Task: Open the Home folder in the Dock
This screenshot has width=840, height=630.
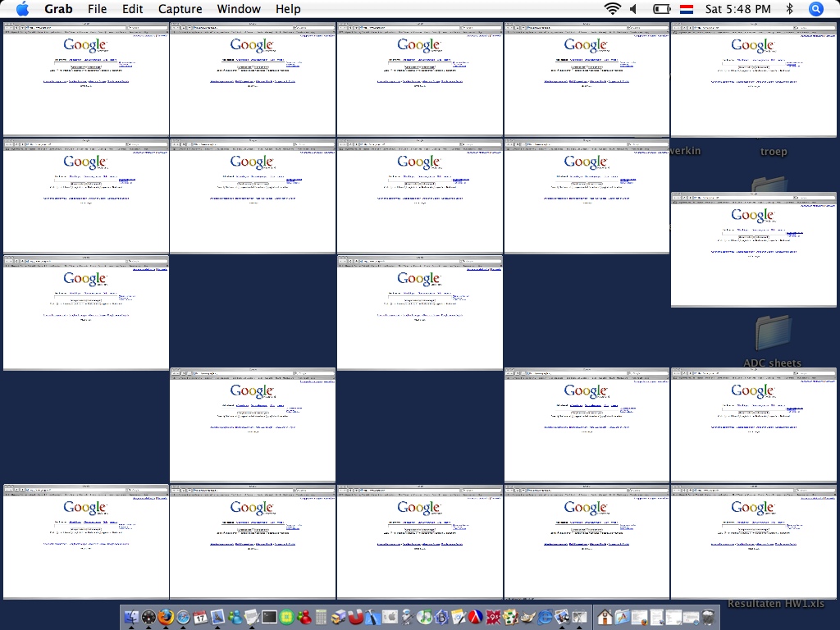Action: coord(605,618)
